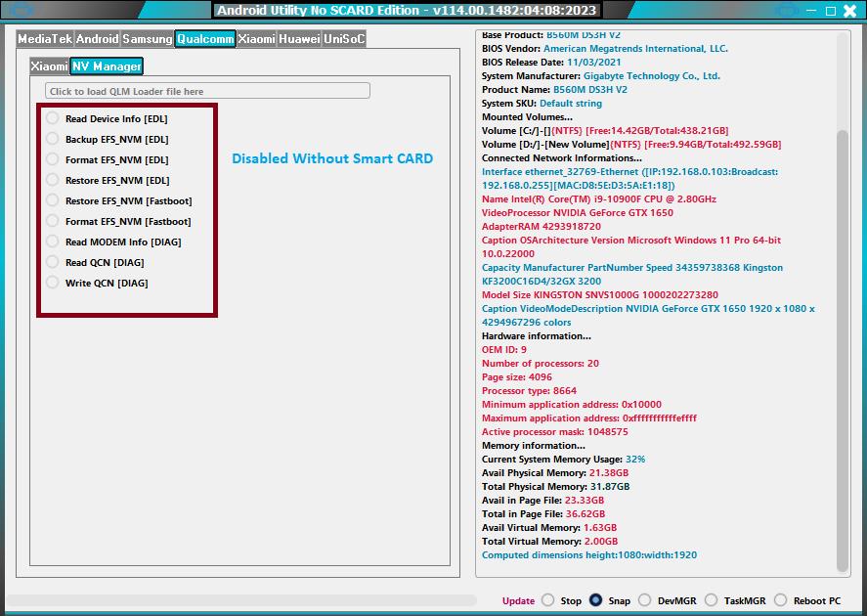
Task: Close the Android Utility window
Action: click(849, 11)
